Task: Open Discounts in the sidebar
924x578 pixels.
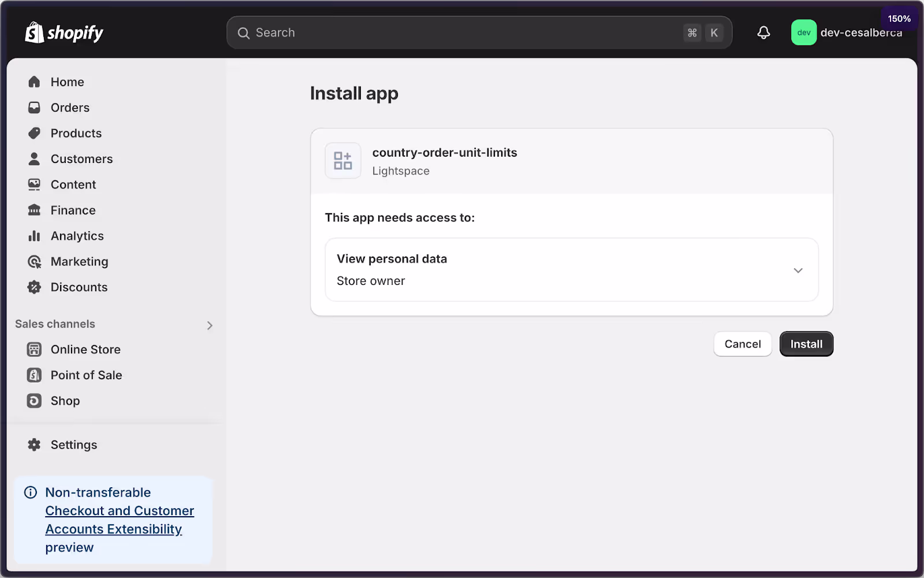Action: [x=79, y=287]
